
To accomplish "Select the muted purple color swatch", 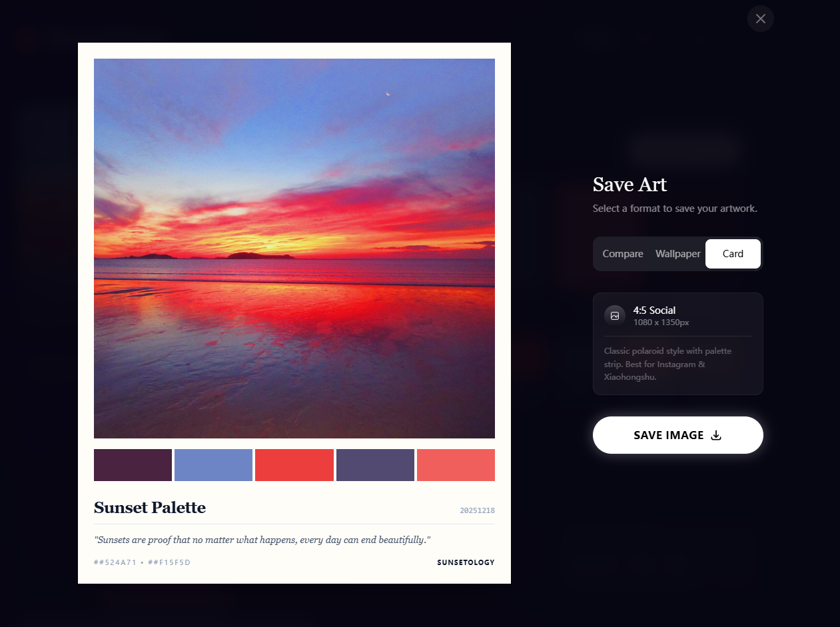I will click(375, 465).
